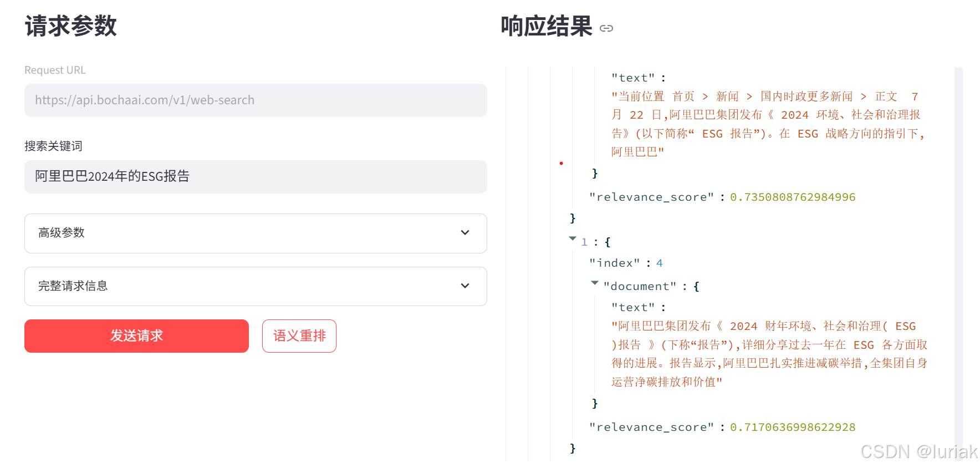
Task: Collapse the "document" node under index 4
Action: click(595, 283)
